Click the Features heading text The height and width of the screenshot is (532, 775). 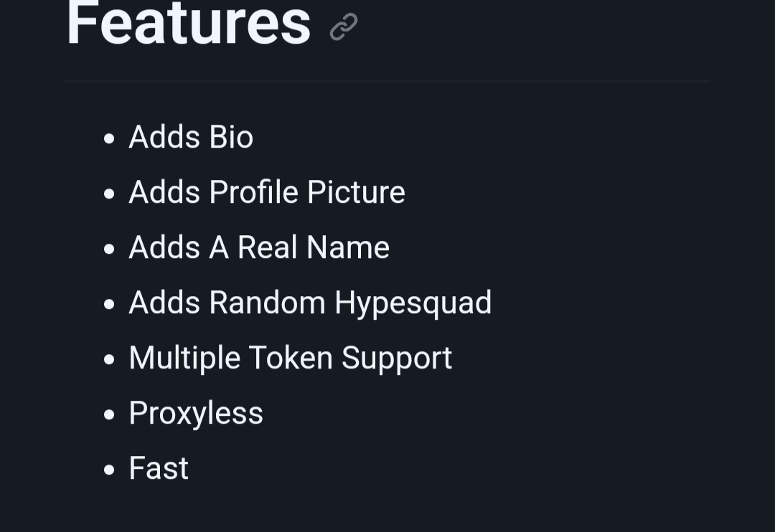pyautogui.click(x=189, y=23)
